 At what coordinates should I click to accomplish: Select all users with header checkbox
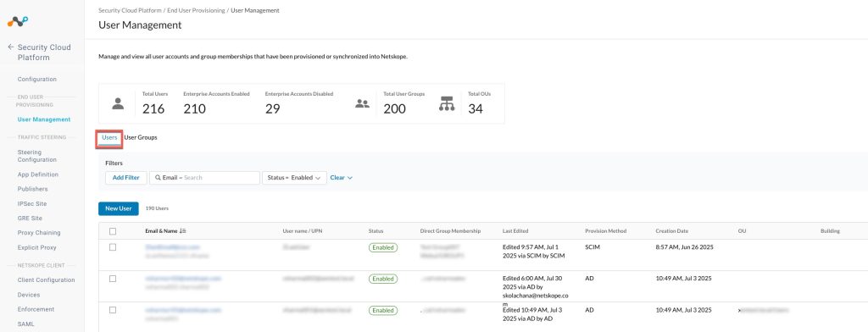pos(113,230)
